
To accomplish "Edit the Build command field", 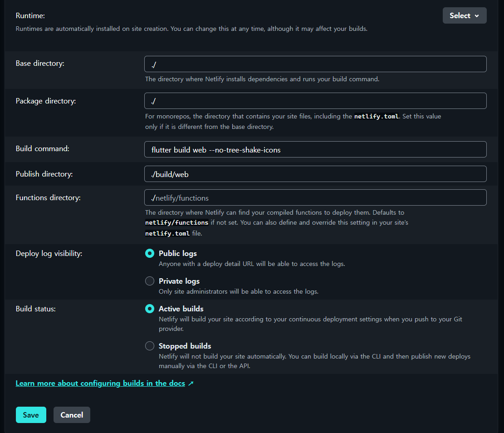I will pos(315,149).
